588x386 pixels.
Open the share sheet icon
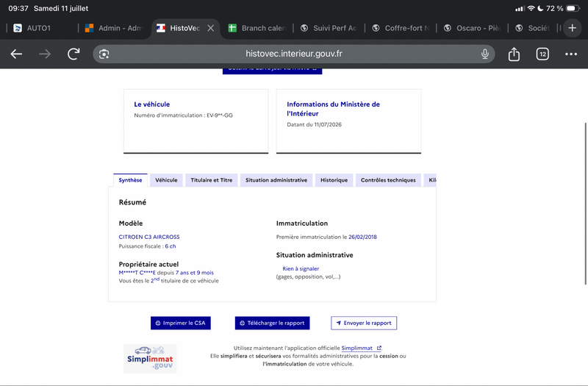click(514, 54)
